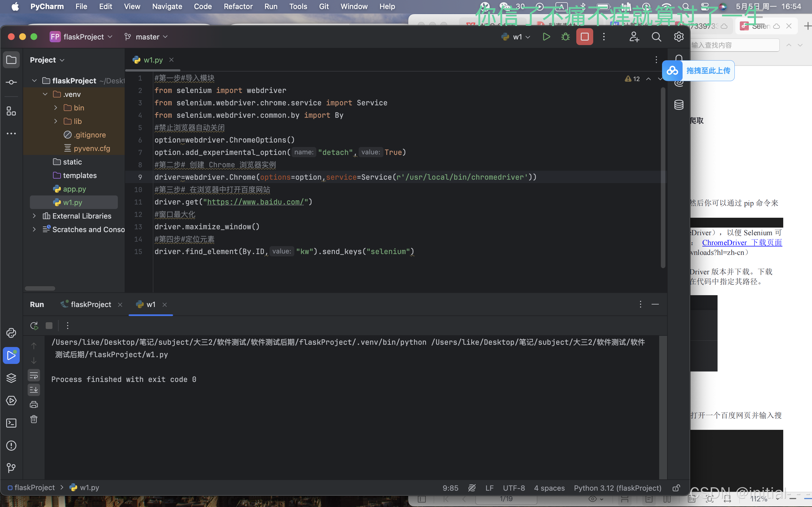The image size is (812, 507).
Task: Click the Rerun icon in Run panel
Action: (34, 326)
